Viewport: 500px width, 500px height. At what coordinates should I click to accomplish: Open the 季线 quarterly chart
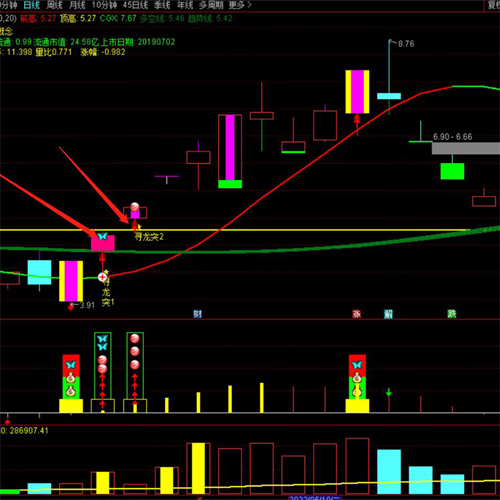162,5
